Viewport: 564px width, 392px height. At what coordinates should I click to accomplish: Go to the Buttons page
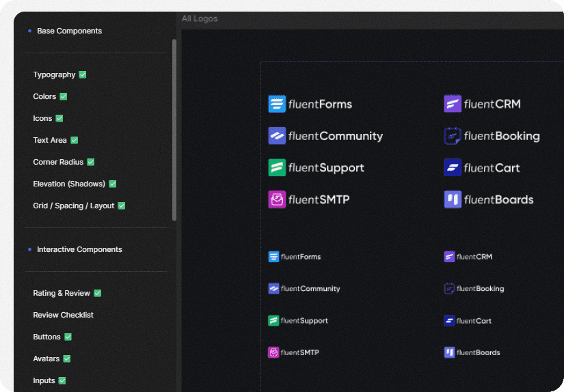point(46,337)
